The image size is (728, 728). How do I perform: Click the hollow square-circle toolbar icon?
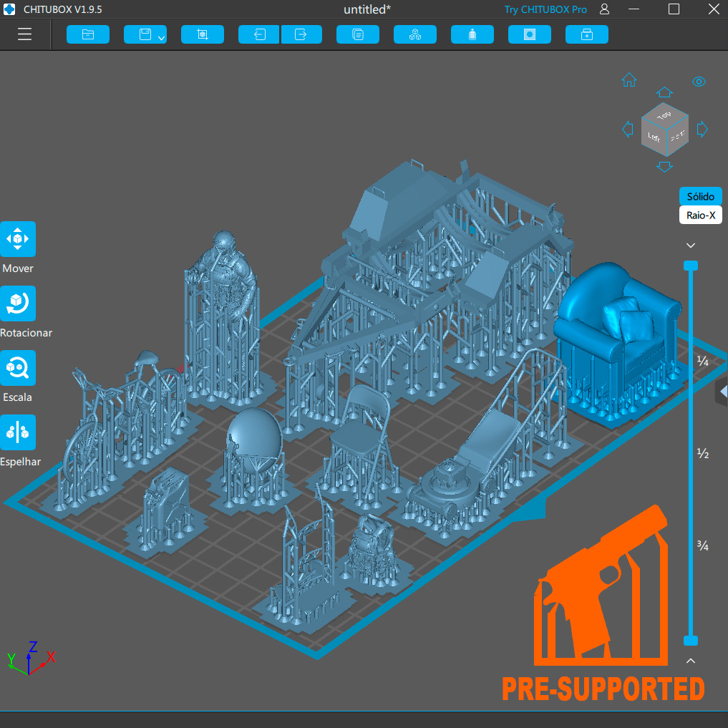point(530,34)
